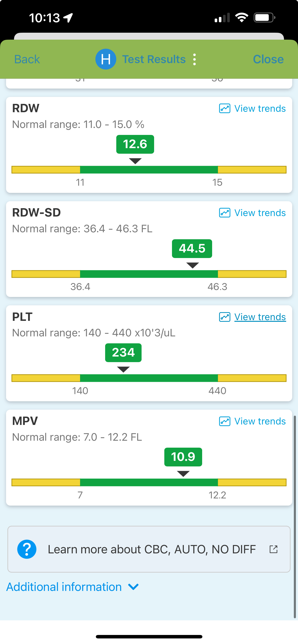
Task: Tap the trend chart icon for MPV
Action: [x=224, y=421]
